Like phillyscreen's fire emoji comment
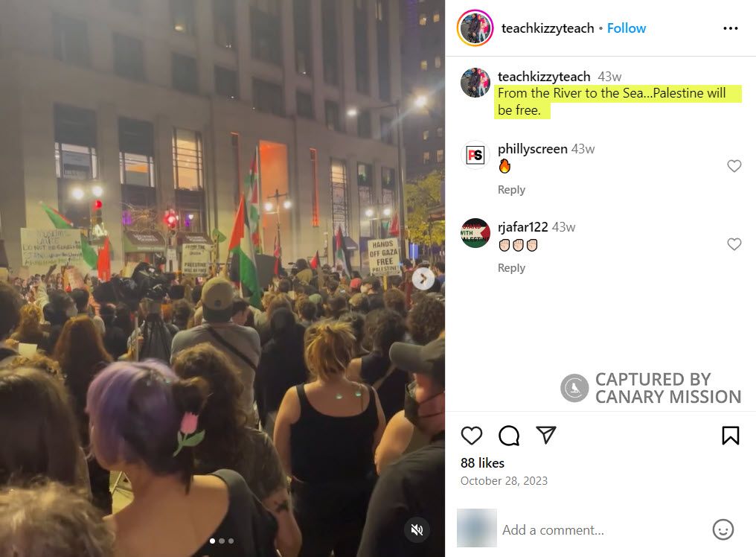Image resolution: width=756 pixels, height=557 pixels. tap(734, 166)
